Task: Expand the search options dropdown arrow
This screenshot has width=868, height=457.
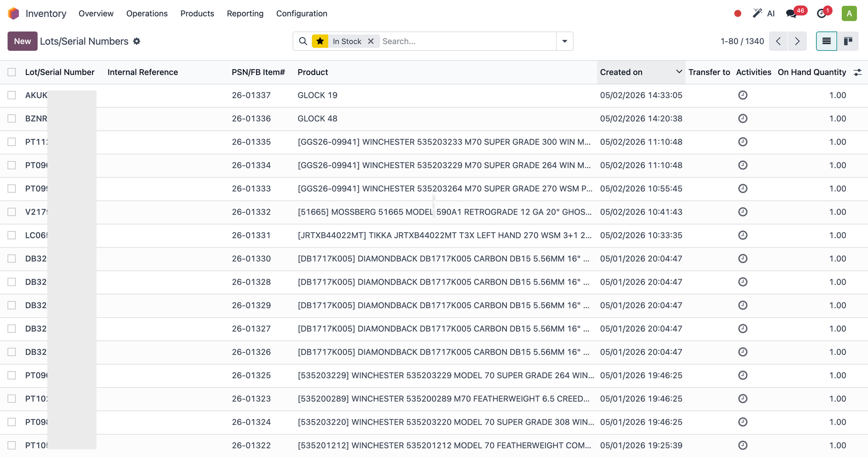Action: 565,41
